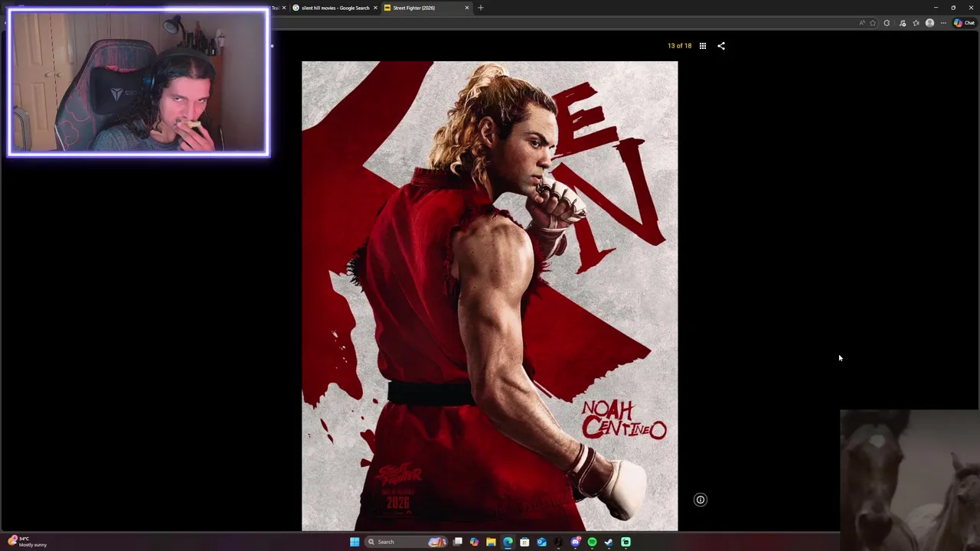
Task: Click the "13 of 18" gallery counter
Action: [679, 46]
